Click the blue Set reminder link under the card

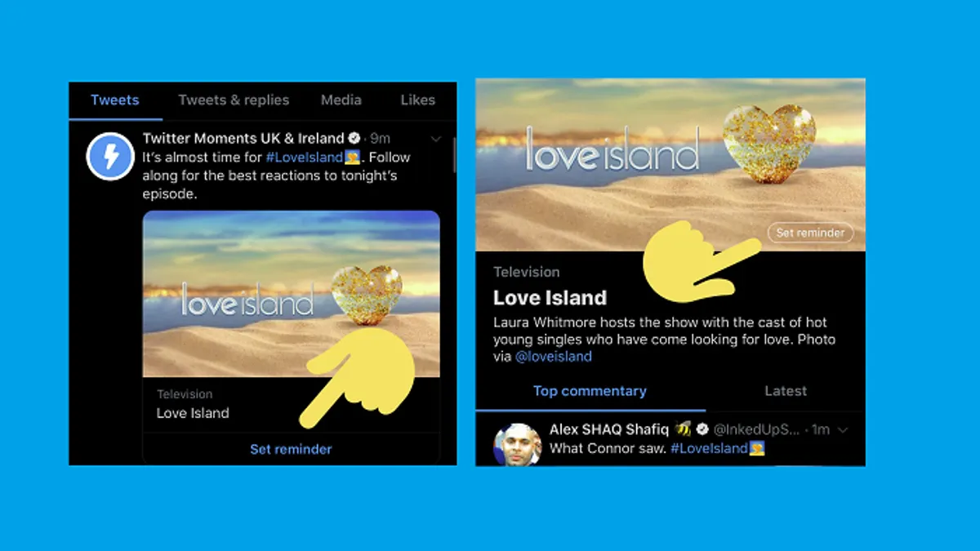pos(291,449)
